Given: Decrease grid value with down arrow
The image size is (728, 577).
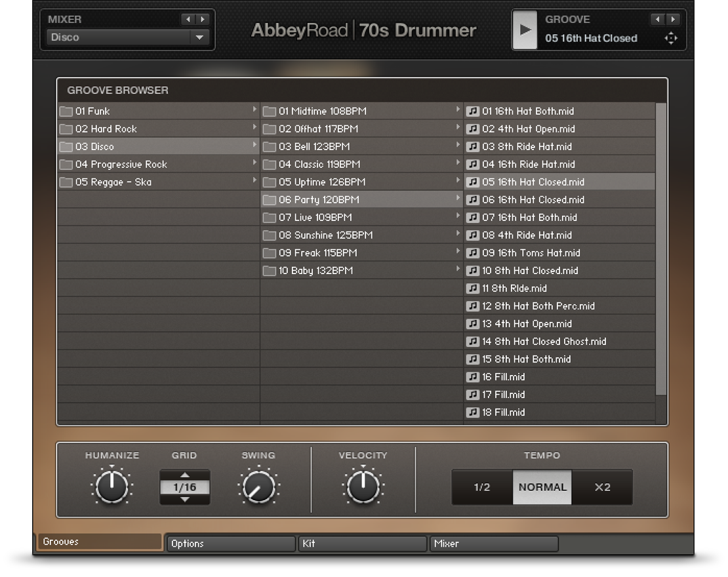Looking at the screenshot, I should (x=185, y=500).
